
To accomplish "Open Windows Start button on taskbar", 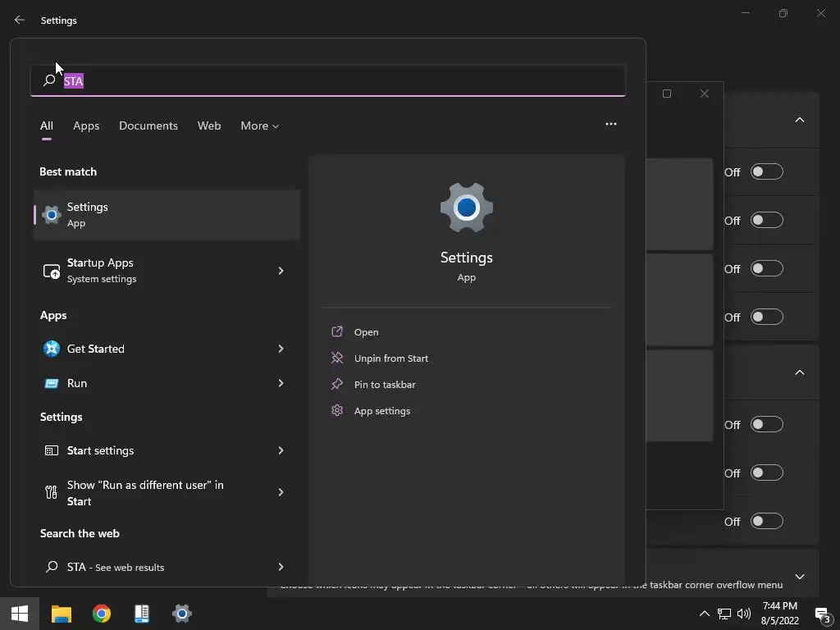I will tap(20, 614).
